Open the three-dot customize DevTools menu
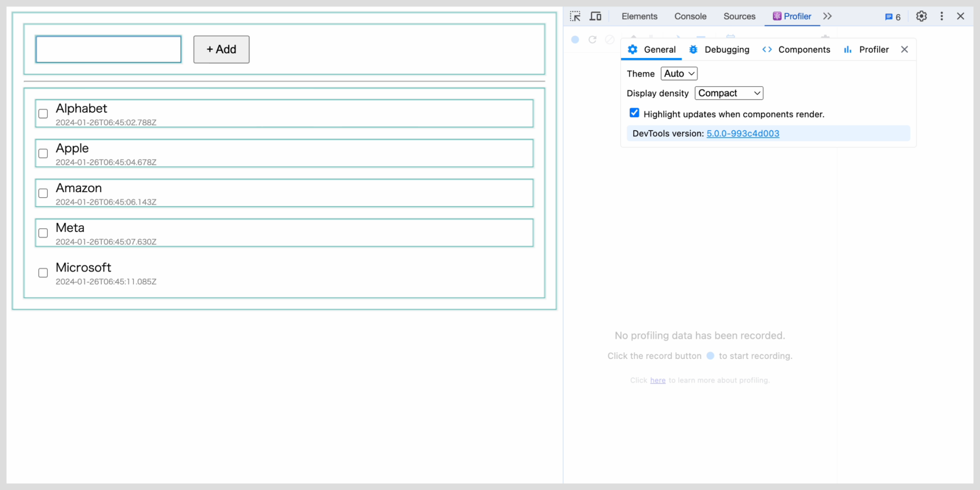Screen dimensions: 980x490 941,16
